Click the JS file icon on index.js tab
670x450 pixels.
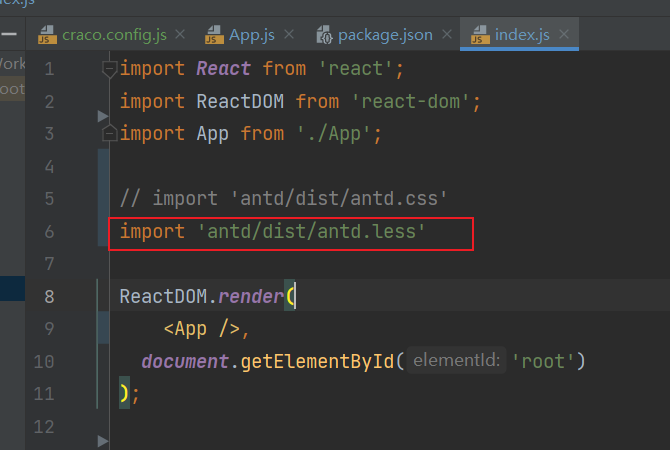click(480, 35)
